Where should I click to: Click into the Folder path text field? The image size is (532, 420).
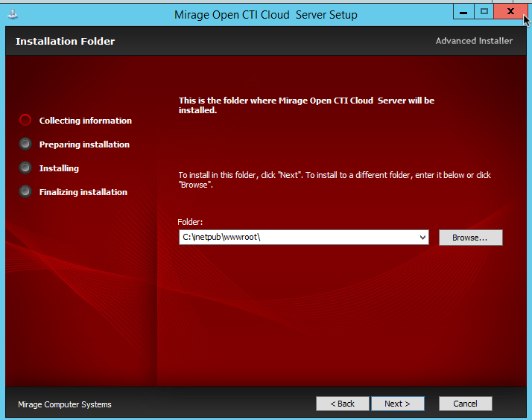(x=299, y=238)
